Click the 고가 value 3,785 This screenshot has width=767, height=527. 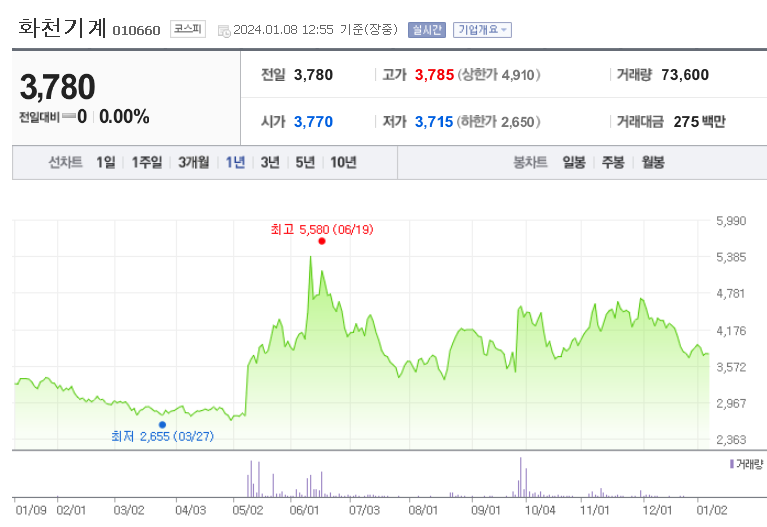click(434, 75)
